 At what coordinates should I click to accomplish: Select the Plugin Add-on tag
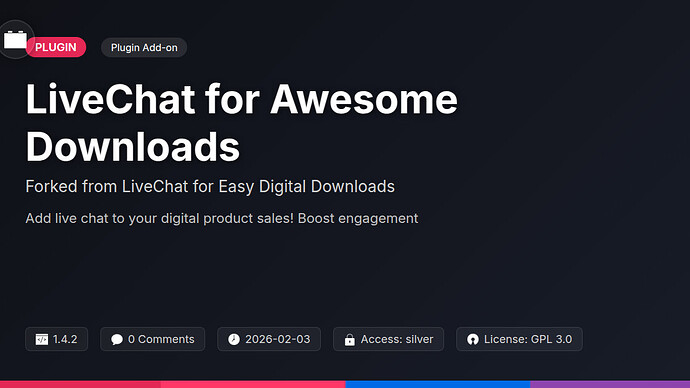pyautogui.click(x=144, y=48)
